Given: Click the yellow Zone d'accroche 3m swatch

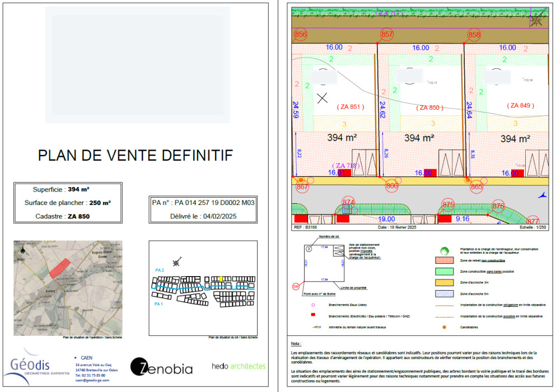Looking at the screenshot, I should pyautogui.click(x=445, y=282).
